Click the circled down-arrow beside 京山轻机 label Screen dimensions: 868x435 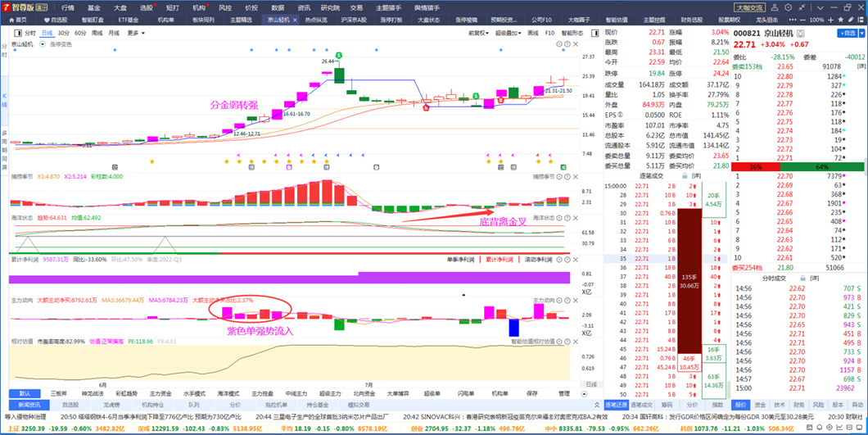[x=43, y=44]
